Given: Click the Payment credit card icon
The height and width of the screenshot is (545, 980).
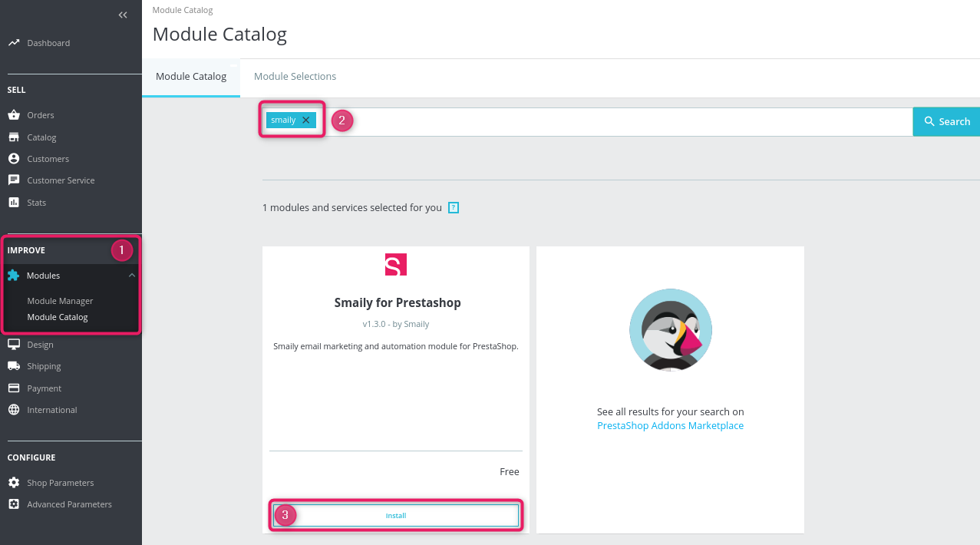Looking at the screenshot, I should 13,388.
